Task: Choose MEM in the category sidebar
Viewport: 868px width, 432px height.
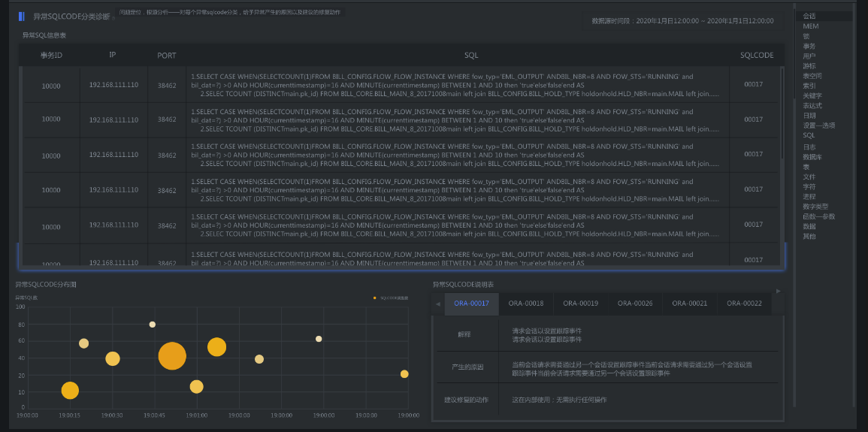Action: (810, 26)
